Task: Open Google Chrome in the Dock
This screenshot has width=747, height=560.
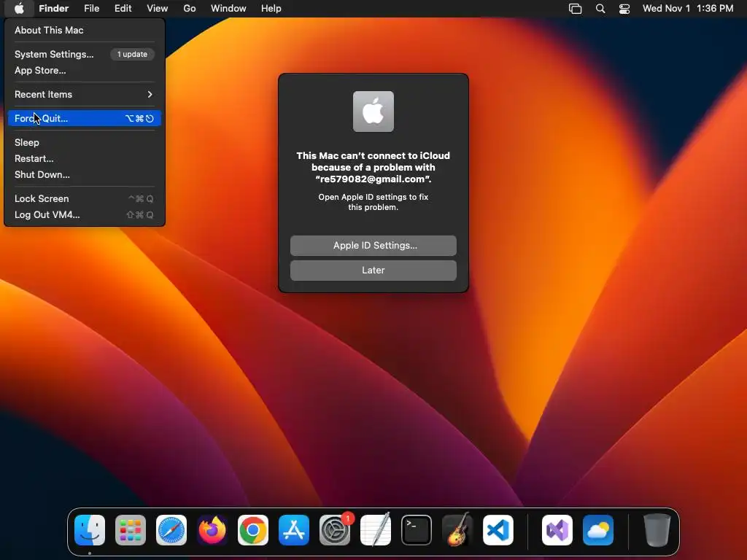Action: coord(253,530)
